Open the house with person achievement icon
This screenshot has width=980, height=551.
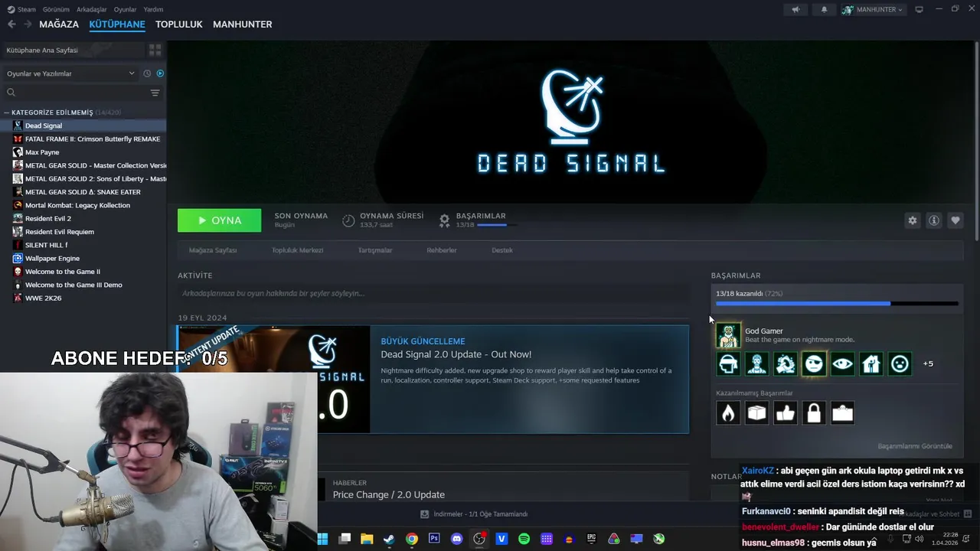(x=871, y=364)
